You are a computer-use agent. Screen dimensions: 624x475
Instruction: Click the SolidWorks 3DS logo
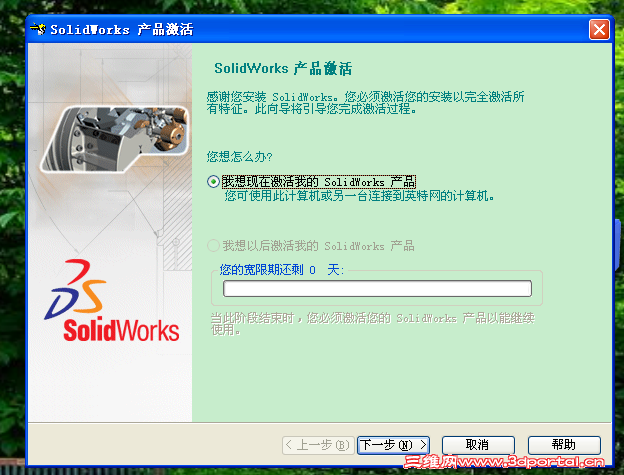click(x=111, y=301)
